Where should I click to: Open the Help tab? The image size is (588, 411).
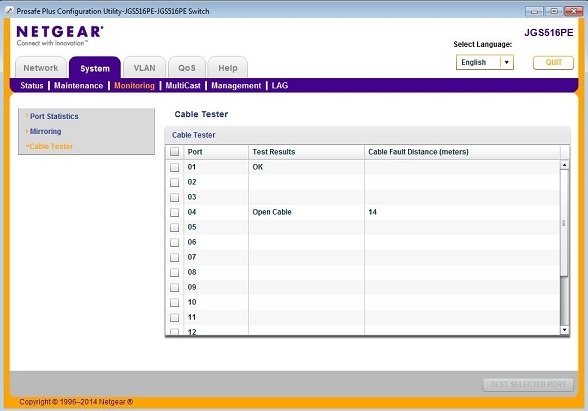tap(228, 68)
